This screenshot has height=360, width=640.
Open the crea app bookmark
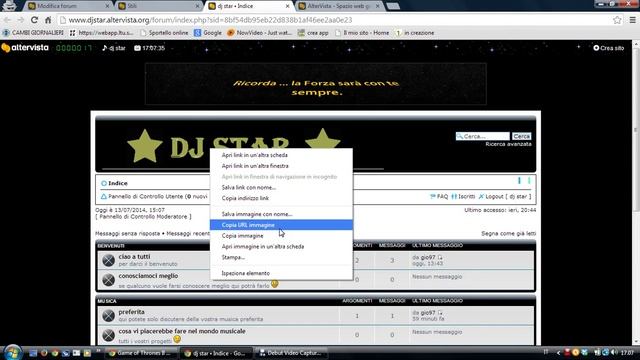(x=313, y=33)
